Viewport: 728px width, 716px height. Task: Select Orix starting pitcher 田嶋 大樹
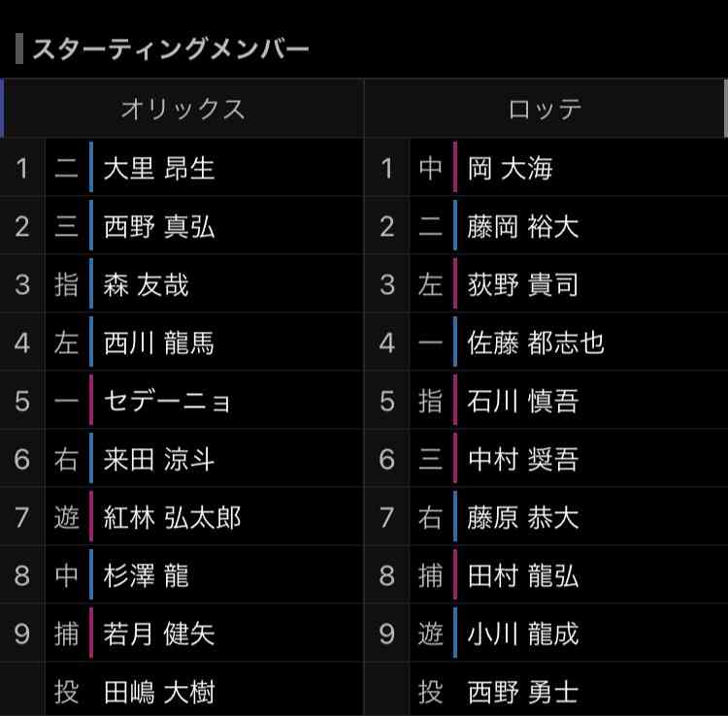pyautogui.click(x=159, y=692)
